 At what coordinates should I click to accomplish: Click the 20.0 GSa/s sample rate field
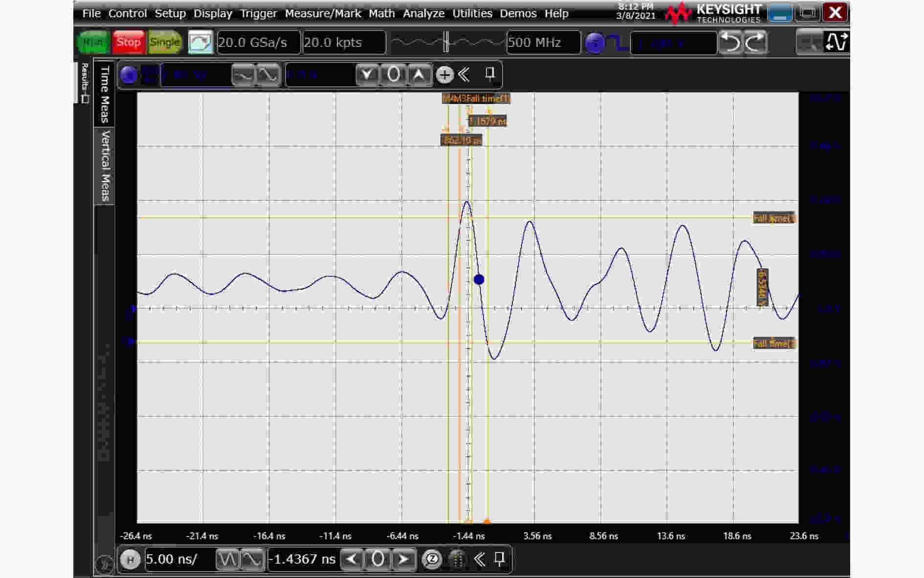[258, 43]
